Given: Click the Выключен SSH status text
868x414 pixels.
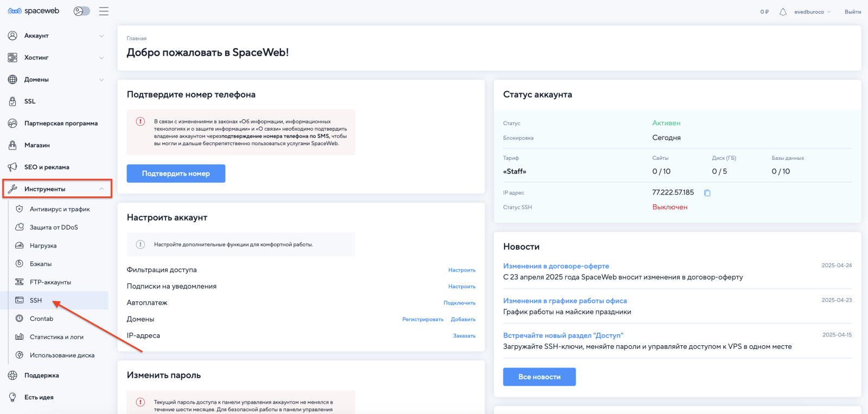Looking at the screenshot, I should 669,207.
